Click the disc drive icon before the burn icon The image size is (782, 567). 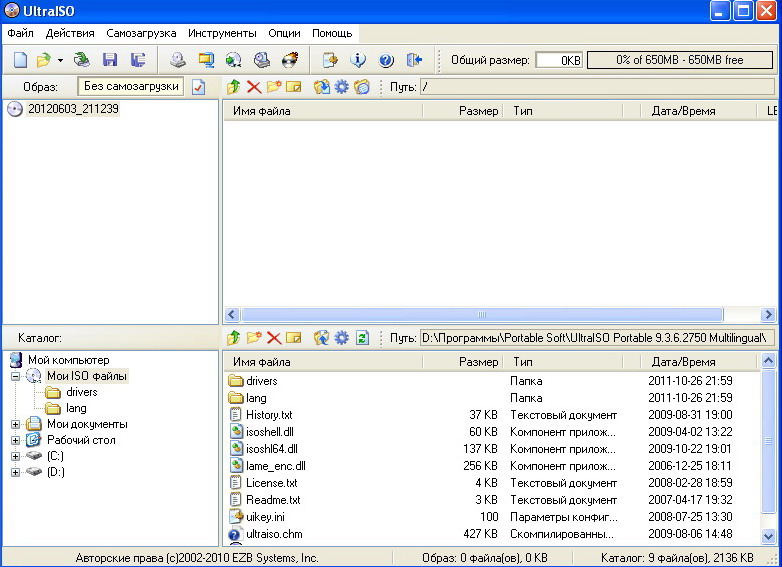(262, 60)
